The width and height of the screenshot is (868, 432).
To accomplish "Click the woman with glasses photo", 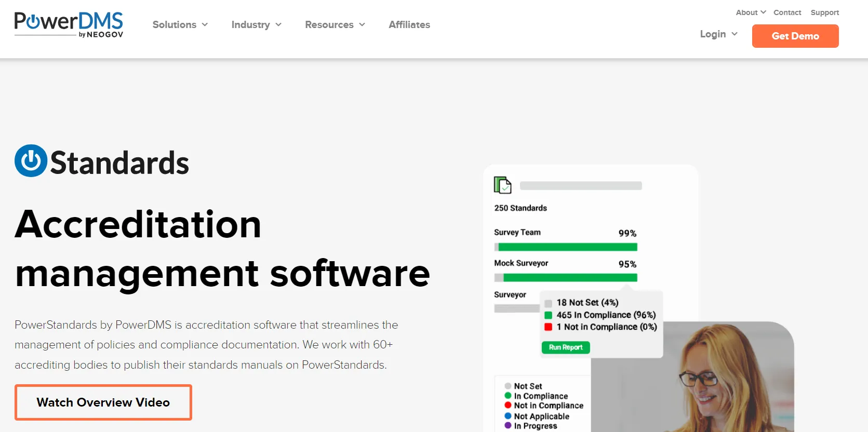I will point(693,377).
